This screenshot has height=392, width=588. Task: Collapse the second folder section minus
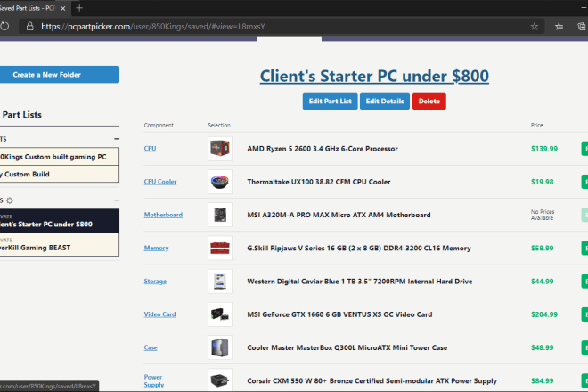(x=117, y=200)
